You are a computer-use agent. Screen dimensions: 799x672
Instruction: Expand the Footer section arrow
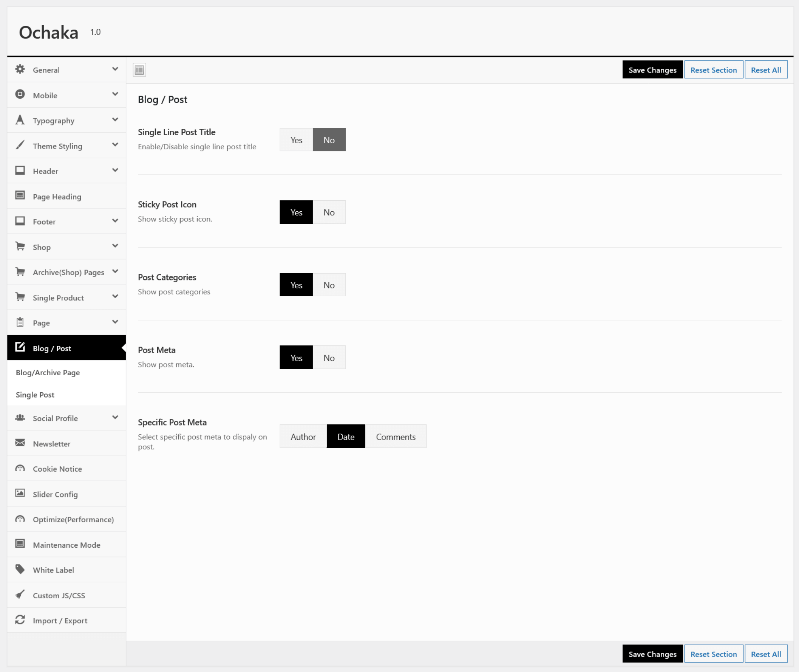pyautogui.click(x=115, y=221)
